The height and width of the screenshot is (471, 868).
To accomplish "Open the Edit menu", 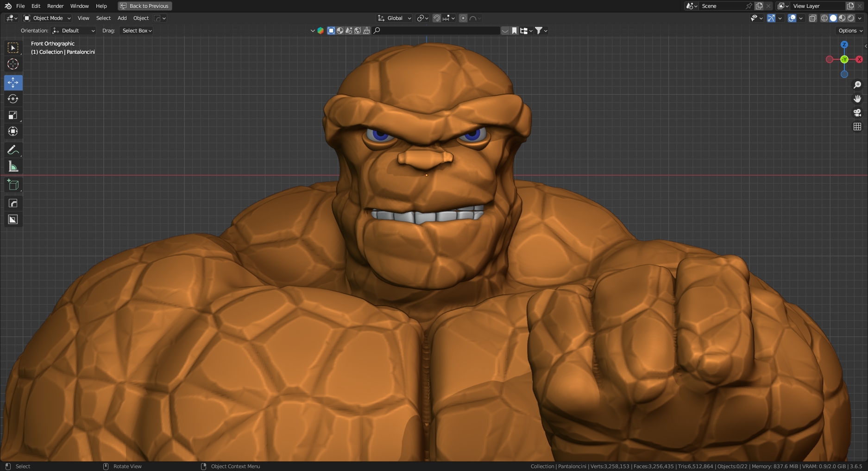I will pos(36,6).
